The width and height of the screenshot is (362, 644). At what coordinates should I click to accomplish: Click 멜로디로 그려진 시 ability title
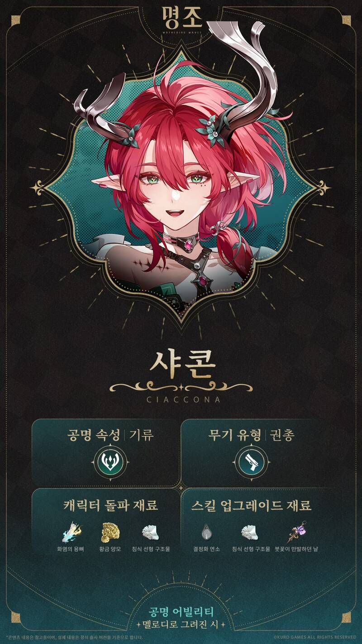pyautogui.click(x=181, y=625)
